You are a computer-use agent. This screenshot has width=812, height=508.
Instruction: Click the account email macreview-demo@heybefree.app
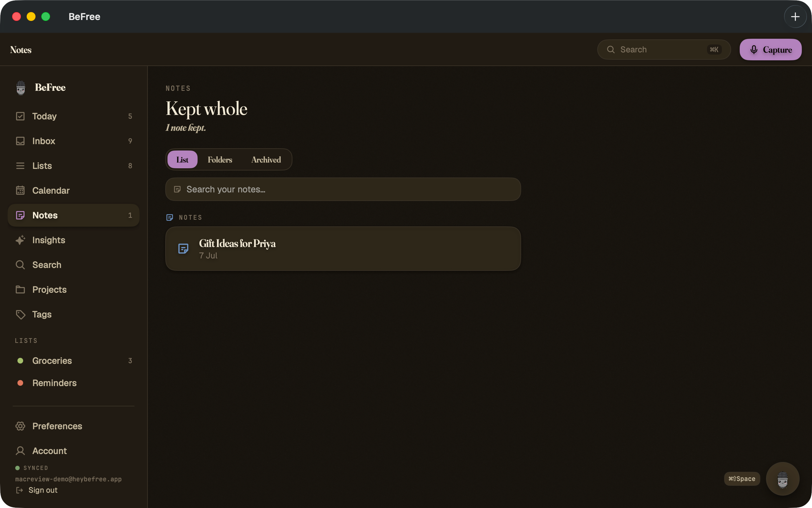(x=69, y=479)
